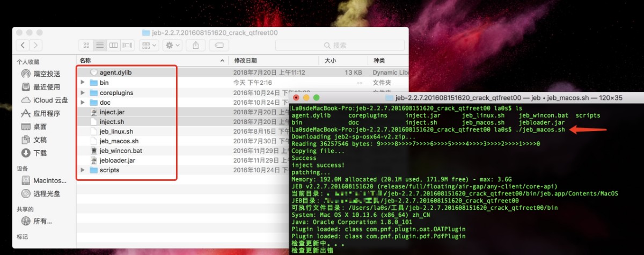Click 'inject success!' line in Terminal
This screenshot has width=644, height=255.
point(318,165)
